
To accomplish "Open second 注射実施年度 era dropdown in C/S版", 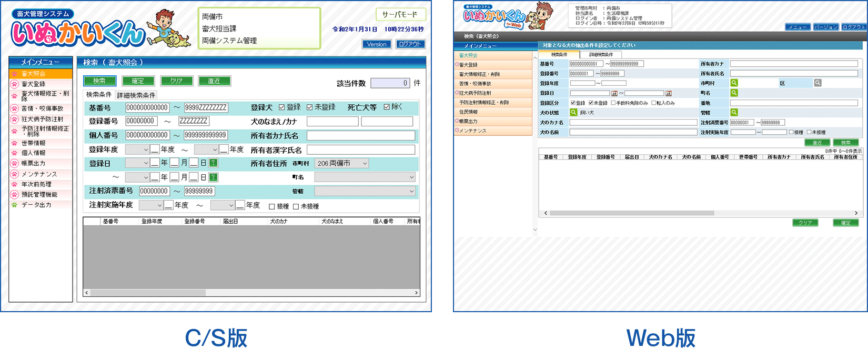I will point(223,205).
